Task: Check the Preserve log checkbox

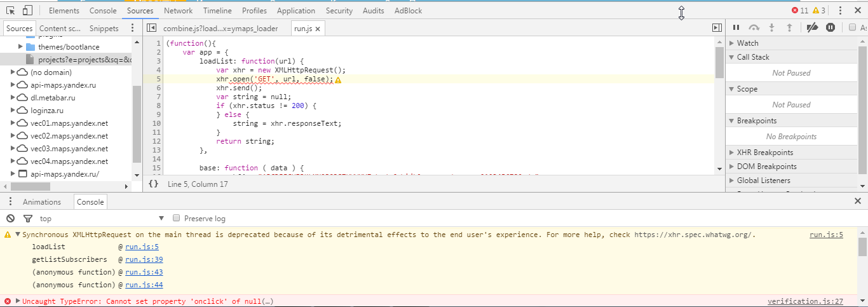Action: tap(177, 218)
